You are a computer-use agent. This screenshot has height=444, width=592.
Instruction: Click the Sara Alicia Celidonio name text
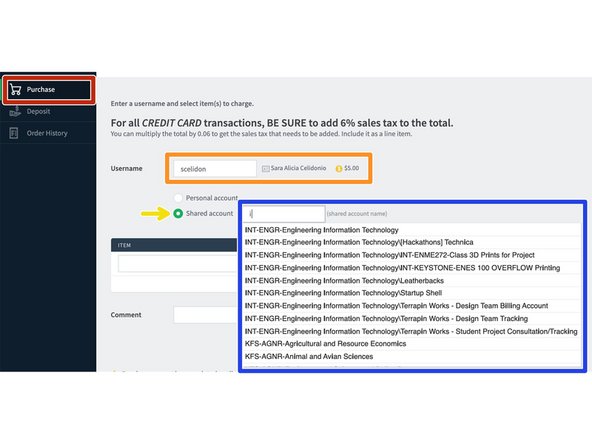298,168
